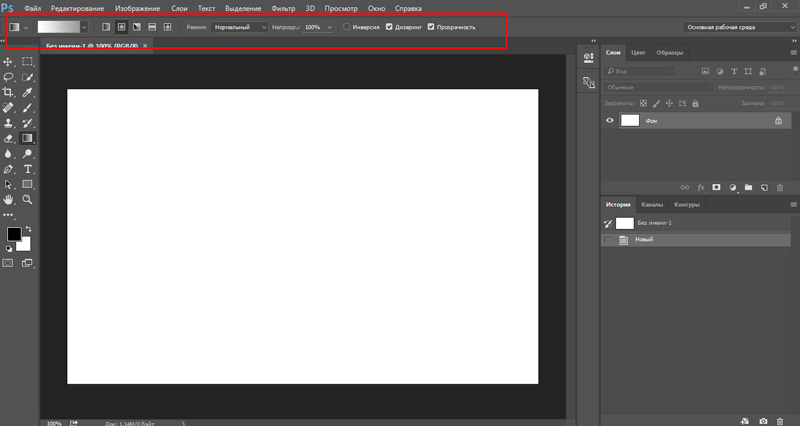Select the Blur tool
Image resolution: width=800 pixels, height=426 pixels.
pos(8,154)
